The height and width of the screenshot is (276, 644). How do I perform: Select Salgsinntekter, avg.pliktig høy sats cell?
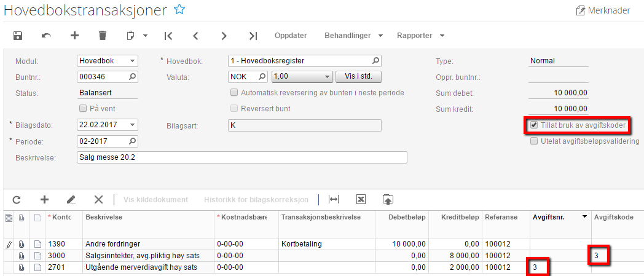(148, 256)
